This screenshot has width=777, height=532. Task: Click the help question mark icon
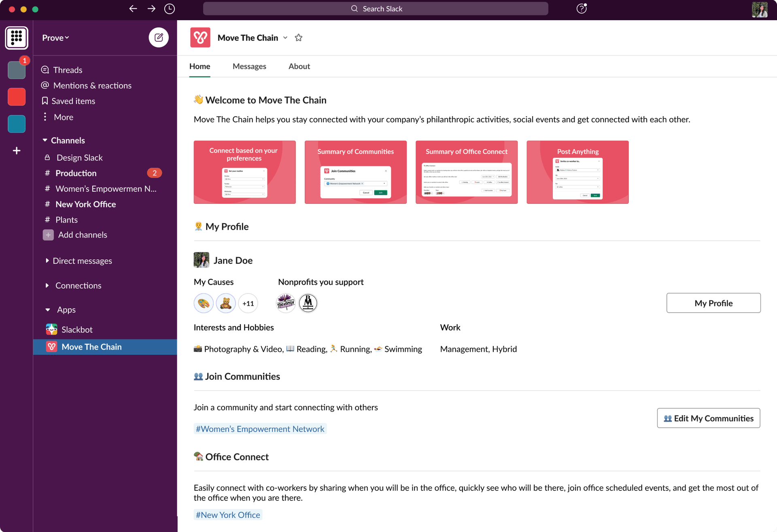(x=581, y=8)
